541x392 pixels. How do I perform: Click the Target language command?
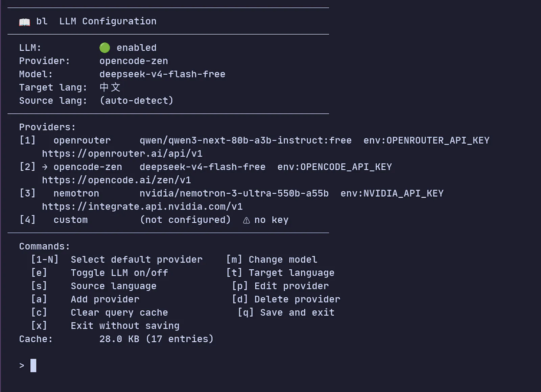[291, 273]
